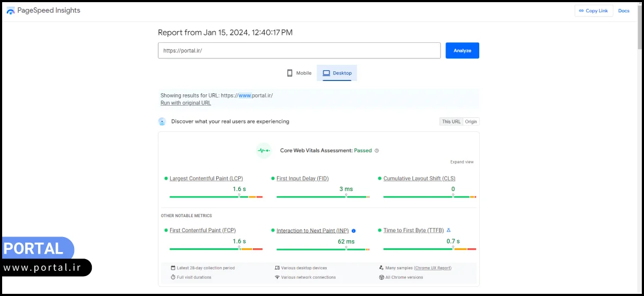Toggle results to Origin
Viewport: 644px width, 296px height.
[471, 122]
